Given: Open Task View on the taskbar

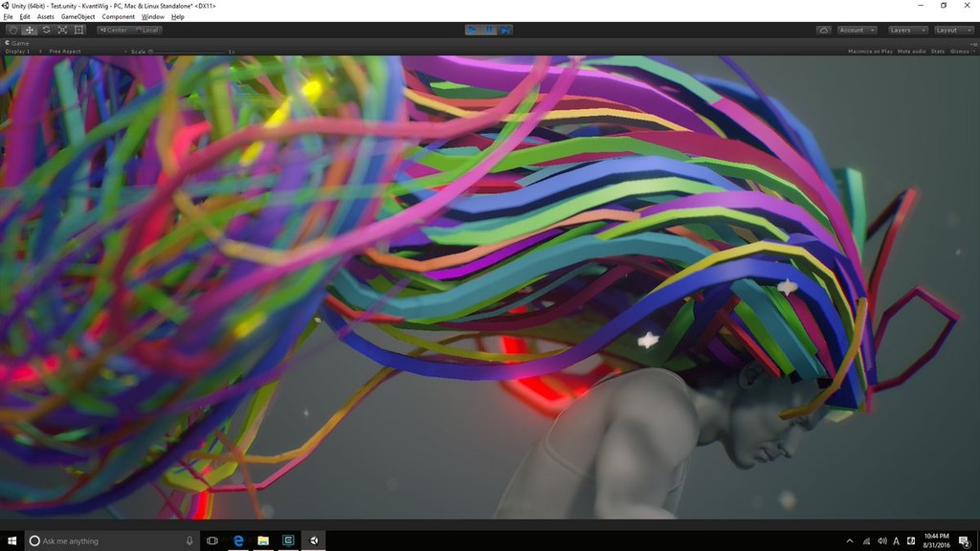Looking at the screenshot, I should tap(212, 540).
